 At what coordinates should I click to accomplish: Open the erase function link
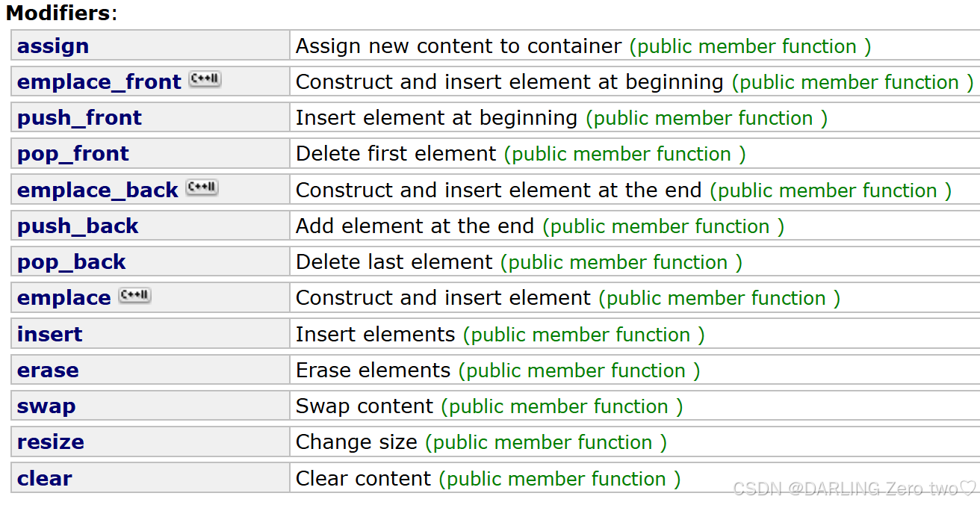coord(48,371)
